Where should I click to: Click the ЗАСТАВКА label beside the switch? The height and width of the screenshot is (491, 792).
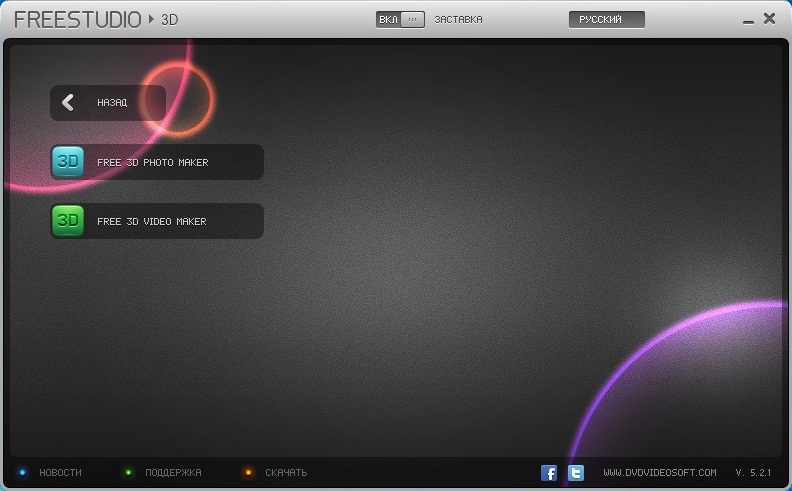(x=458, y=19)
